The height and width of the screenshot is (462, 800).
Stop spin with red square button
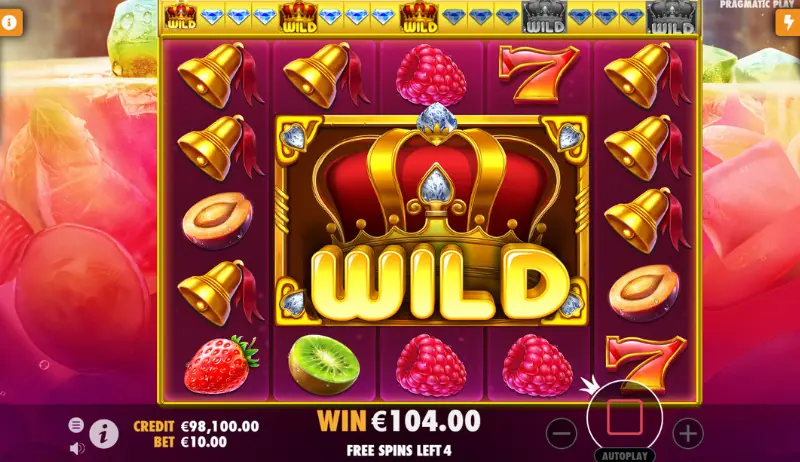tap(624, 417)
